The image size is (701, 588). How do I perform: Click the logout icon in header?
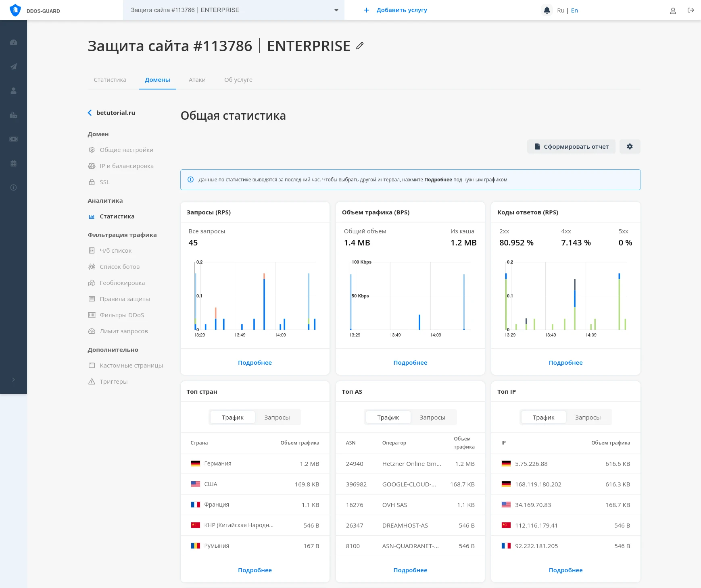tap(691, 10)
